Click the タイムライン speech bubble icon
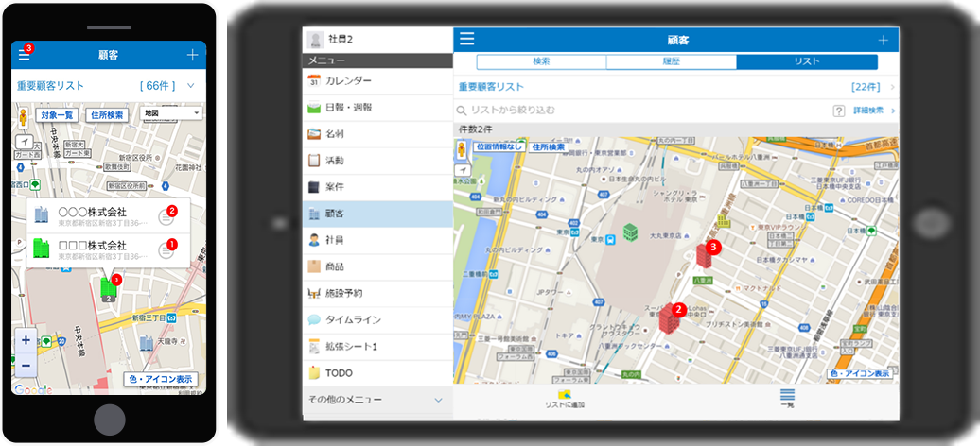The height and width of the screenshot is (446, 980). coord(314,319)
